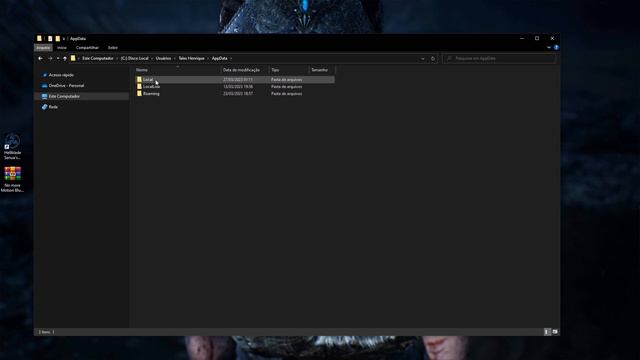
Task: Expand the ribbon with the chevron
Action: [x=549, y=47]
